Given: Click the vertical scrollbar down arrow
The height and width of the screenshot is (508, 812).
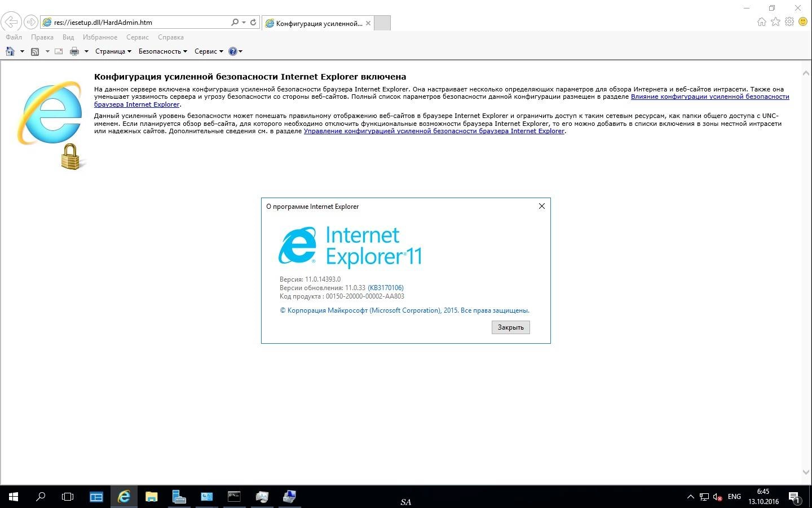Looking at the screenshot, I should 806,472.
